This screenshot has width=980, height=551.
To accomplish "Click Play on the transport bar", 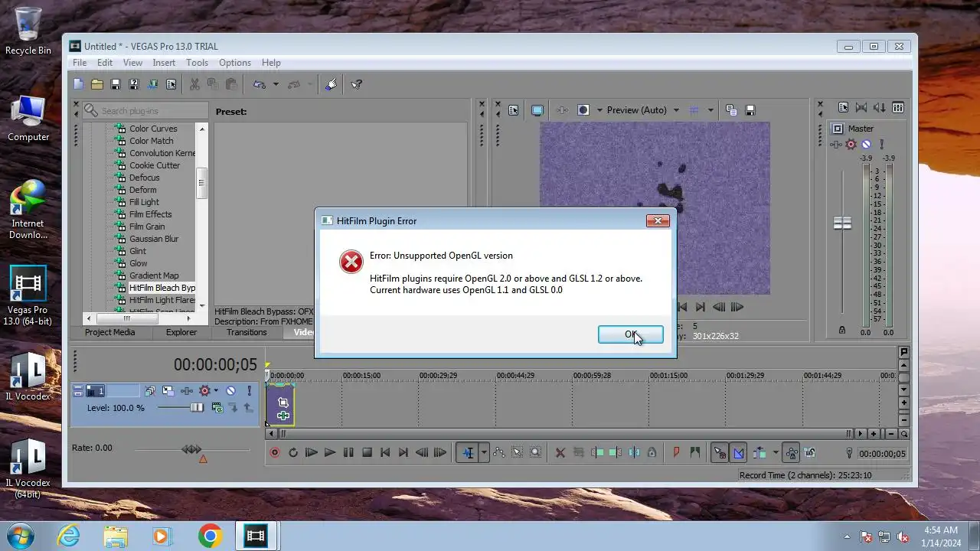I will click(x=330, y=453).
